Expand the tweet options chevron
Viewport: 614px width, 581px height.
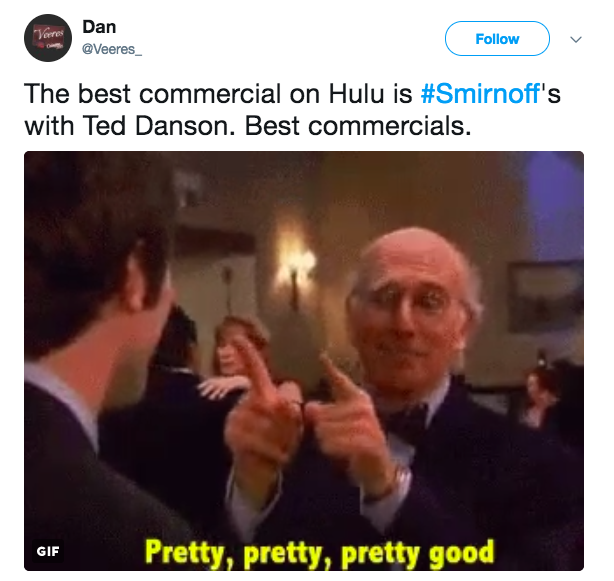(x=575, y=39)
